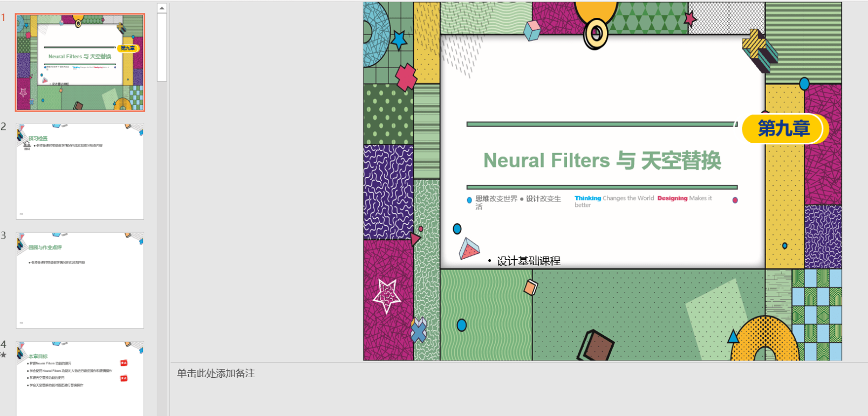Click the notes area 单击此处添加备注
The height and width of the screenshot is (416, 868).
216,373
